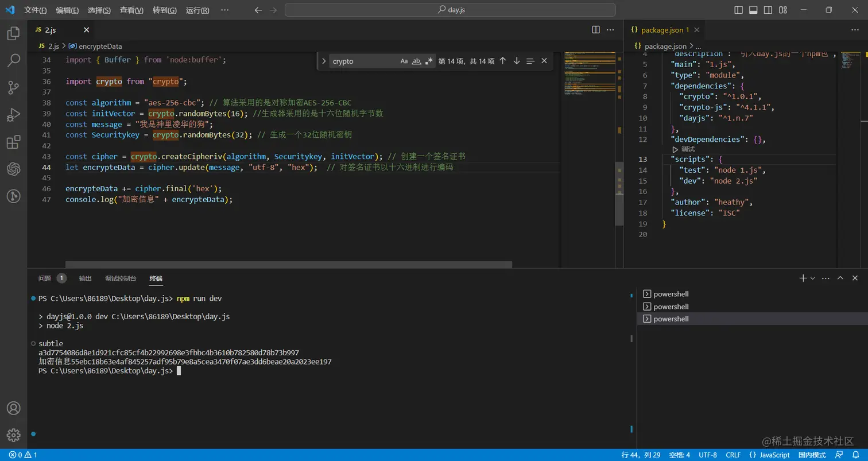
Task: Expand the replace field in find widget
Action: 324,61
